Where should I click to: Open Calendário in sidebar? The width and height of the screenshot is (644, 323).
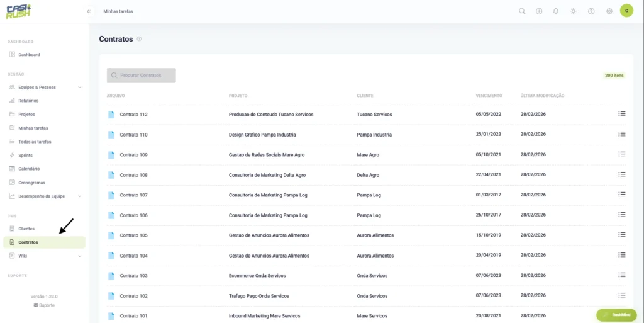29,169
